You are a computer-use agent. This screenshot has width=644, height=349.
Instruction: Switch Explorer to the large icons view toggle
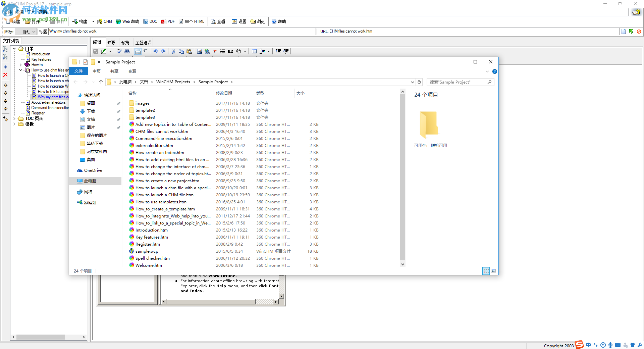tap(493, 271)
